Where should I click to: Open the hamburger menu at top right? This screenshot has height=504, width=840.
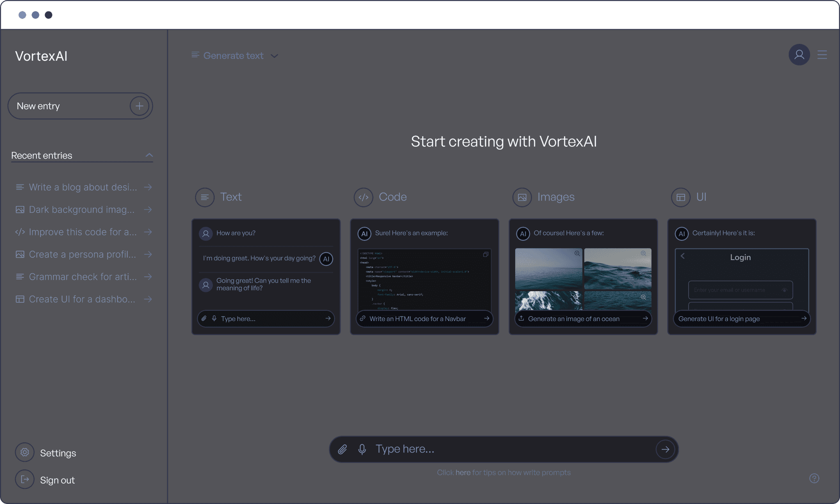[x=822, y=55]
